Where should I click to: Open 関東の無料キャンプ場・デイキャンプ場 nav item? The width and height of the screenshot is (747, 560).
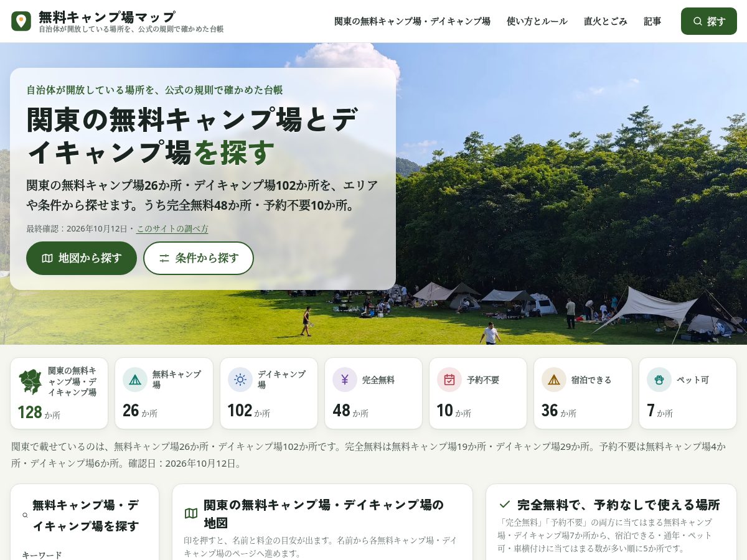412,21
